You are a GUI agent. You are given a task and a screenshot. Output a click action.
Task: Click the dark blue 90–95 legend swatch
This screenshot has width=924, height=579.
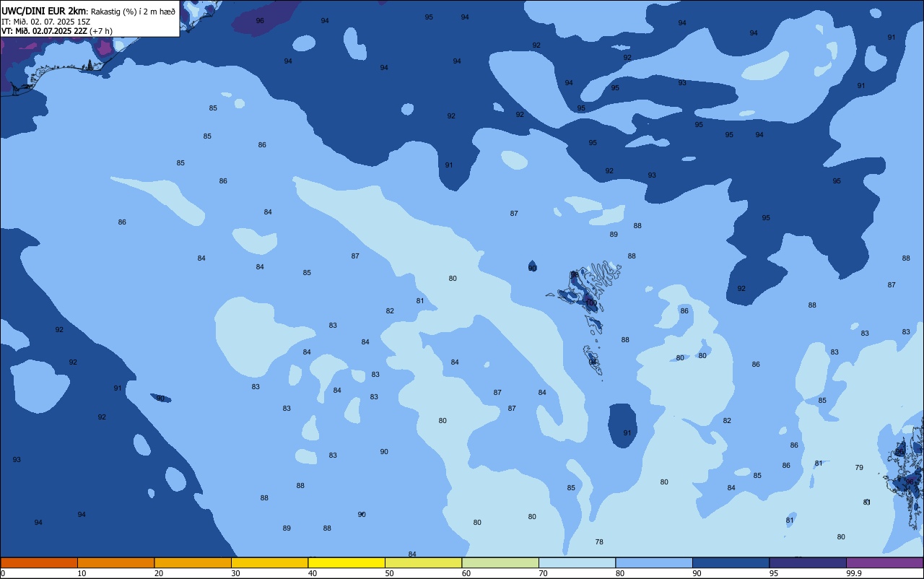click(731, 562)
